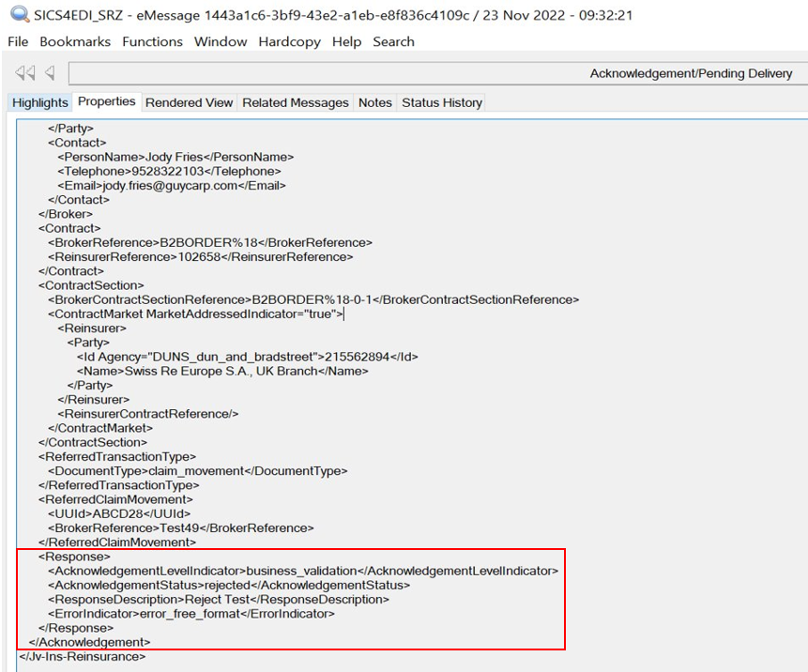Click the magnifier app icon in title bar
The image size is (808, 672).
(x=19, y=15)
